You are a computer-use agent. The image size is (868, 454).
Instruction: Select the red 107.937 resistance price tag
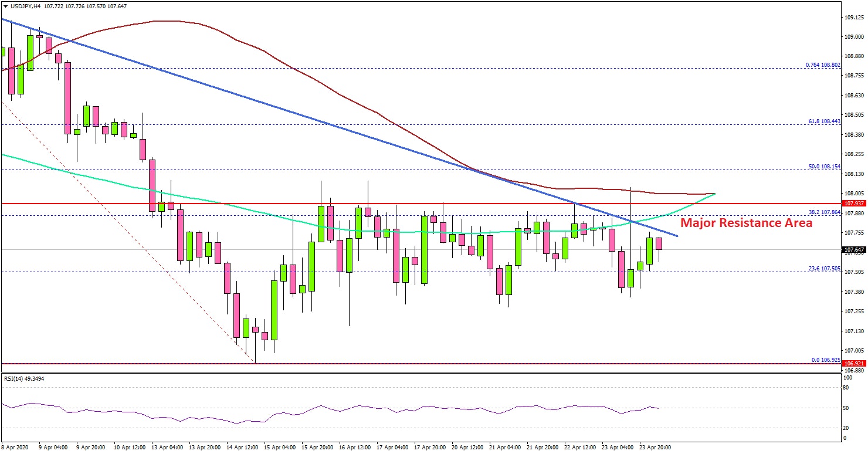[854, 204]
